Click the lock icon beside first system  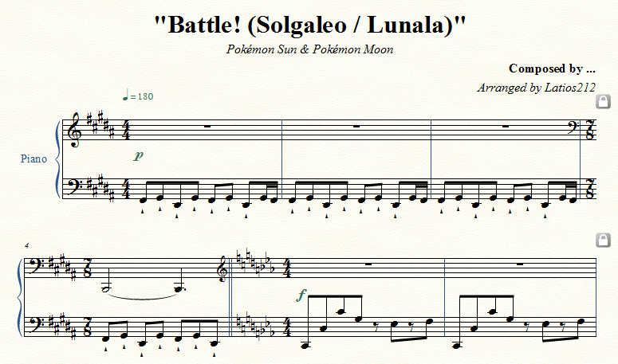pyautogui.click(x=603, y=101)
